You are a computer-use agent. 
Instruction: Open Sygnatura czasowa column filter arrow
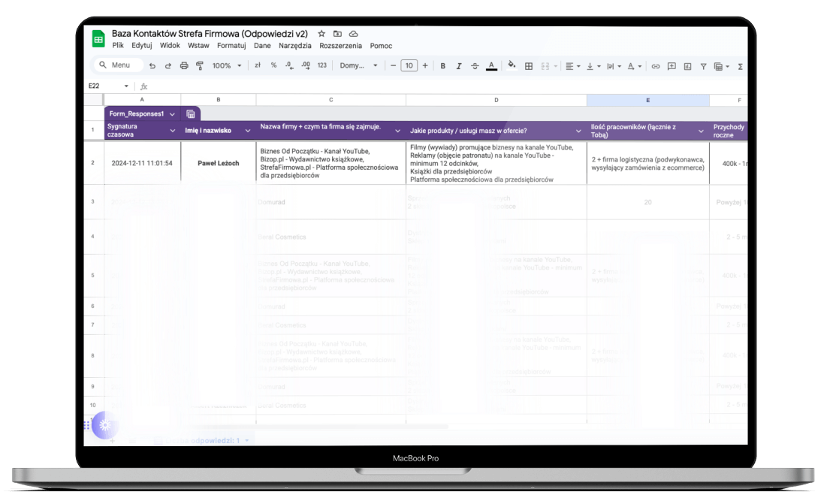point(173,131)
